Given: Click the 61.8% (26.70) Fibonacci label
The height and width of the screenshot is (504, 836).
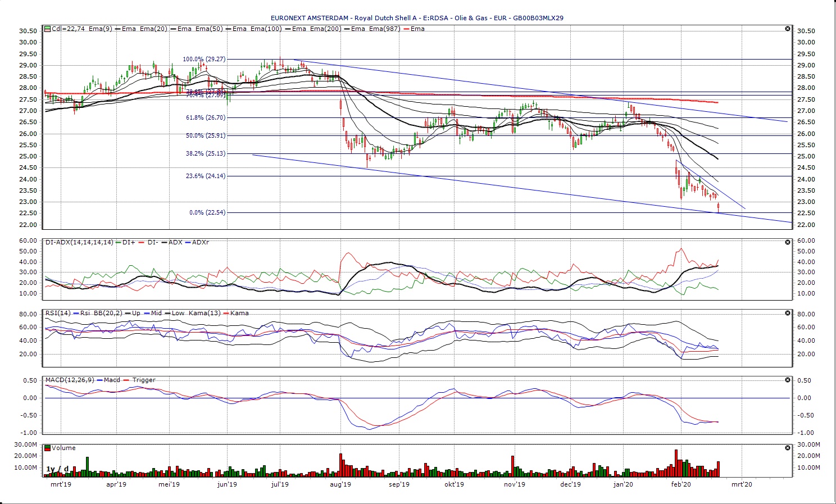Looking at the screenshot, I should [x=206, y=117].
